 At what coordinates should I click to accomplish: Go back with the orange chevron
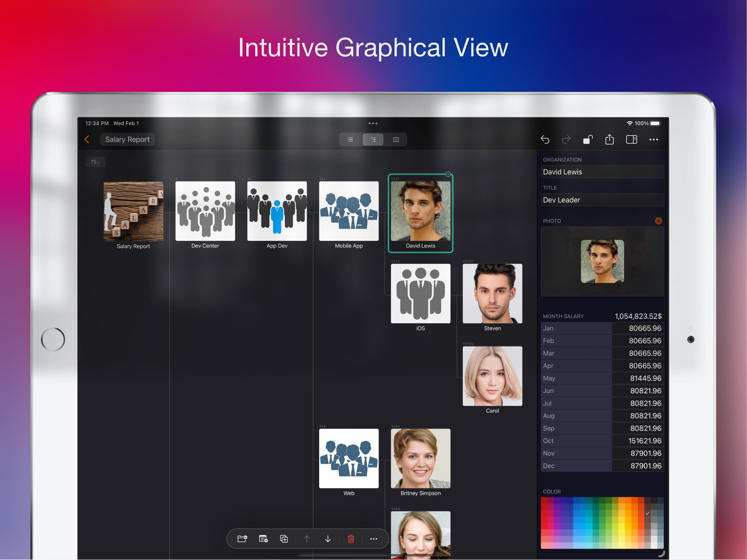coord(87,139)
